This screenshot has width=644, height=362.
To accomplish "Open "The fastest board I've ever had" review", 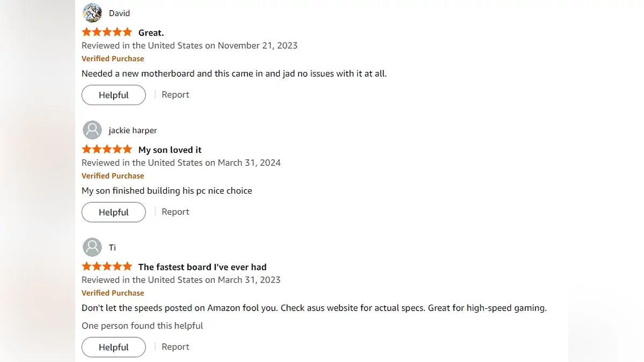I will [202, 267].
